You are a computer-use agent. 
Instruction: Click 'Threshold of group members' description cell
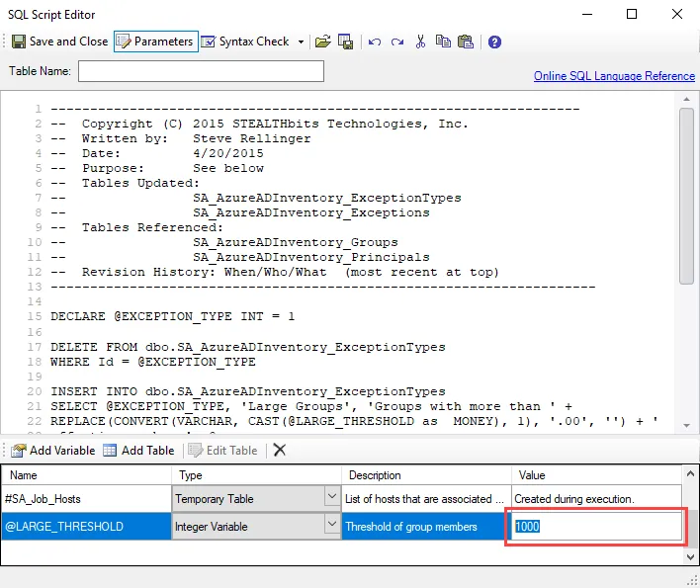point(426,527)
